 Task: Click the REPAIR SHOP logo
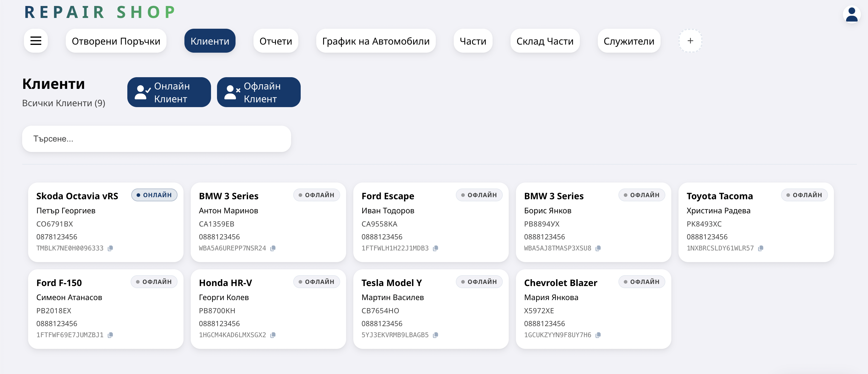pos(100,13)
